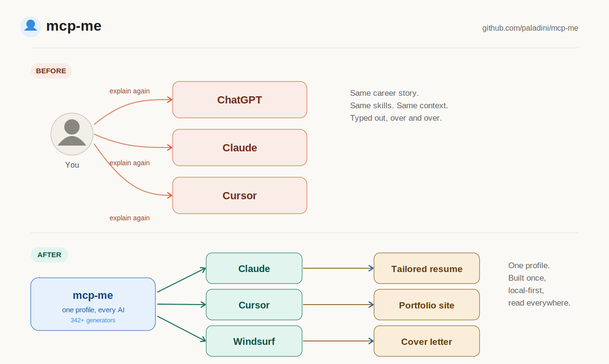Click the "explain again" label below Cursor box

(129, 218)
